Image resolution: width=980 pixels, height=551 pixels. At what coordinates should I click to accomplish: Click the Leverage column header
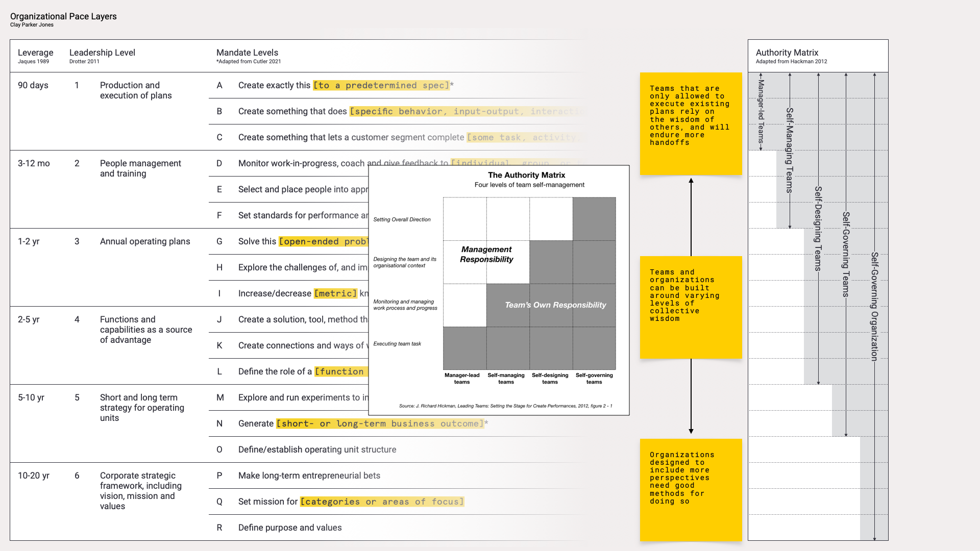coord(35,53)
